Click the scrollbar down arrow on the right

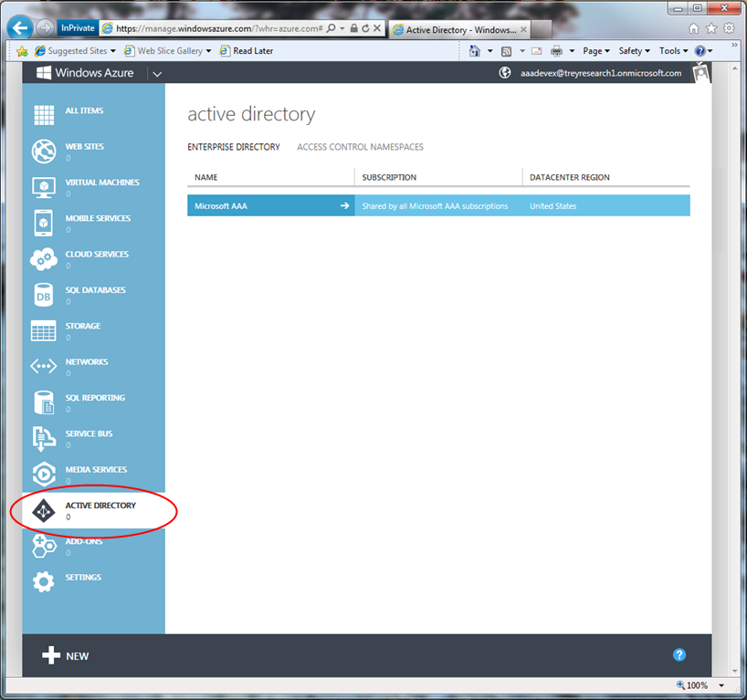[x=735, y=671]
